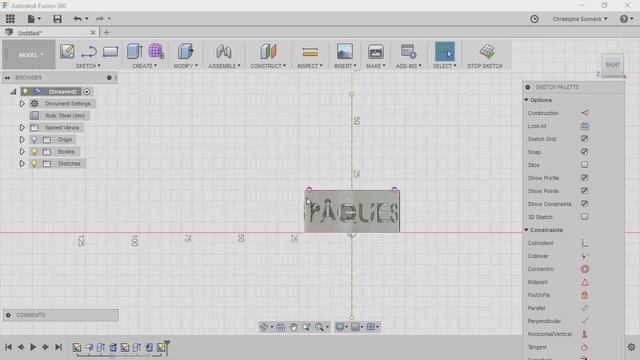The height and width of the screenshot is (360, 640).
Task: Toggle visibility bulb for Bodies folder
Action: pos(34,152)
